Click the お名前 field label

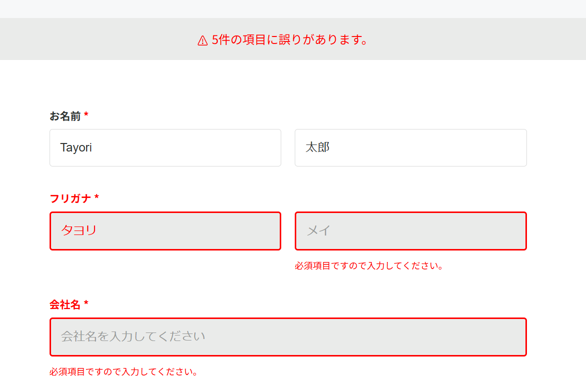(x=65, y=116)
